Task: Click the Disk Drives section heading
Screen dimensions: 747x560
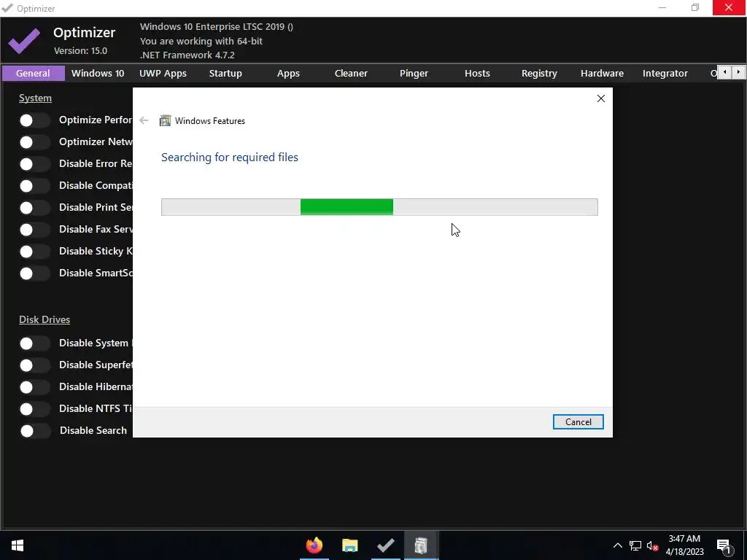Action: tap(44, 319)
